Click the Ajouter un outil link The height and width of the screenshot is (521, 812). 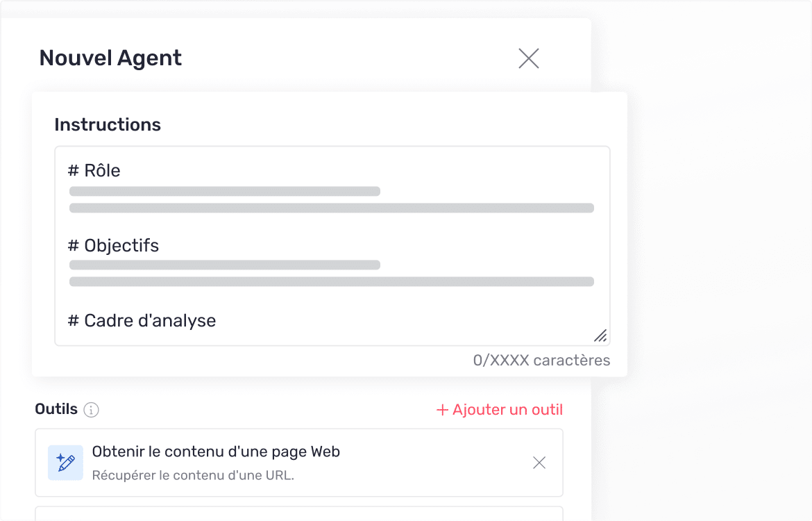499,410
